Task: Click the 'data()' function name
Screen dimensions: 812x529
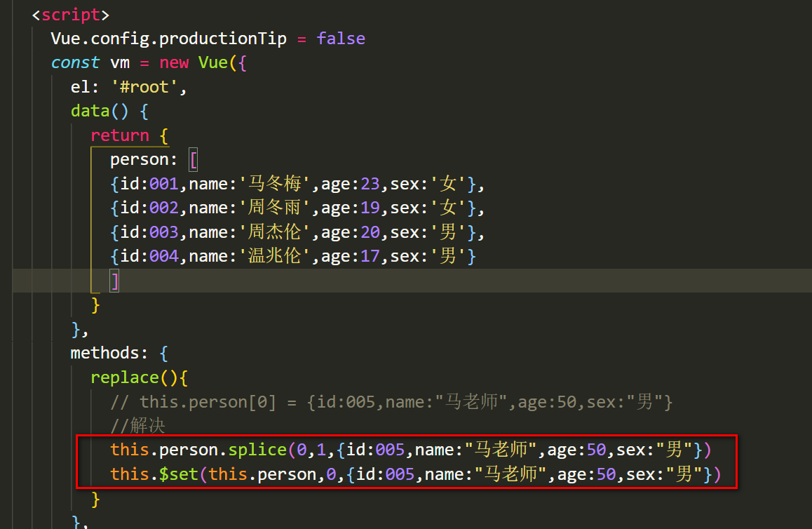Action: pos(100,111)
